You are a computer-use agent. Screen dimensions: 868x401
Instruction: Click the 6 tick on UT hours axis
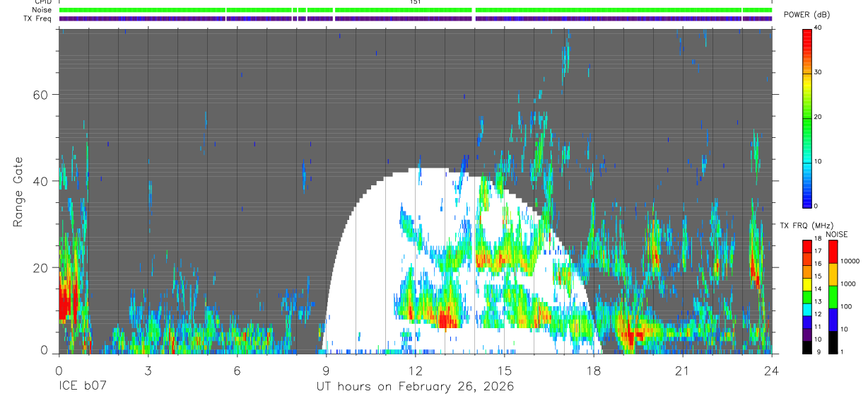click(x=237, y=370)
